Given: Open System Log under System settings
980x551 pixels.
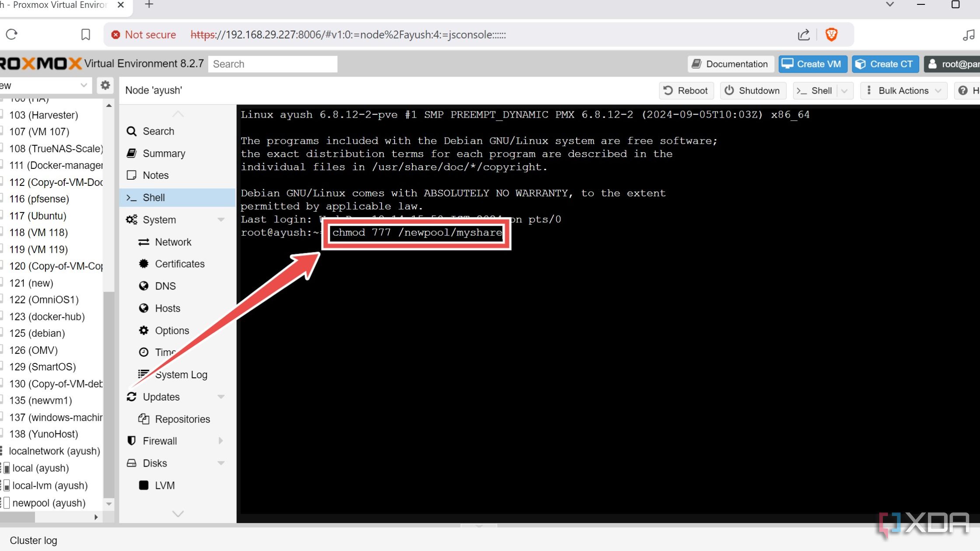Looking at the screenshot, I should point(182,375).
